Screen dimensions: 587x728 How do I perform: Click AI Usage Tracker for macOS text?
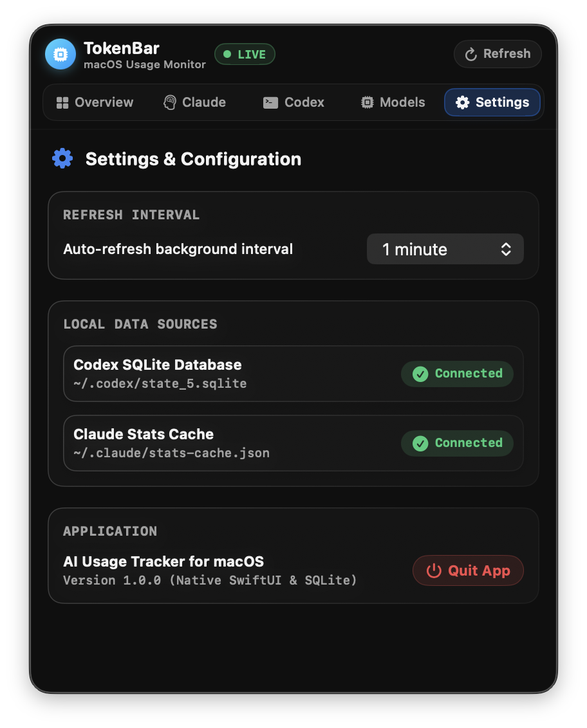click(x=163, y=562)
